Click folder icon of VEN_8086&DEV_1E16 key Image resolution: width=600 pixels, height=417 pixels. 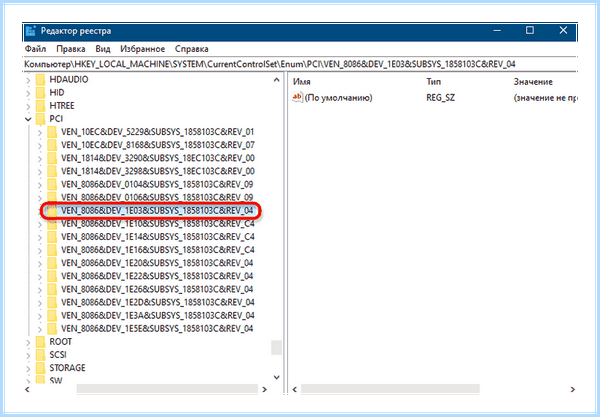point(52,250)
